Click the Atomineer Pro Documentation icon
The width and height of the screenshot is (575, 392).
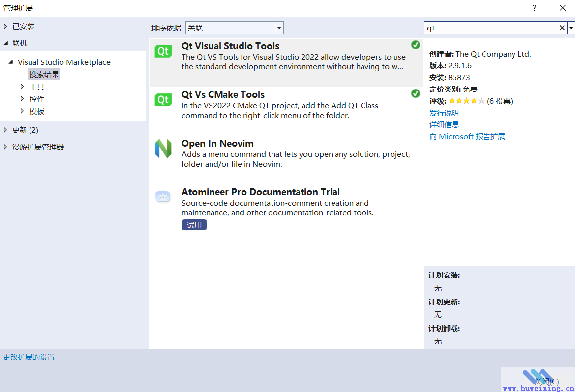point(163,196)
